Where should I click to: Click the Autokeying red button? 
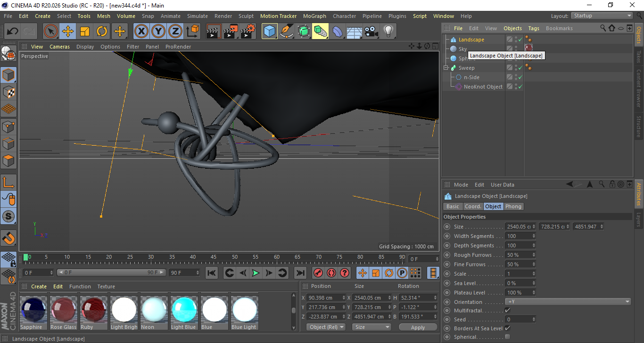[x=331, y=273]
